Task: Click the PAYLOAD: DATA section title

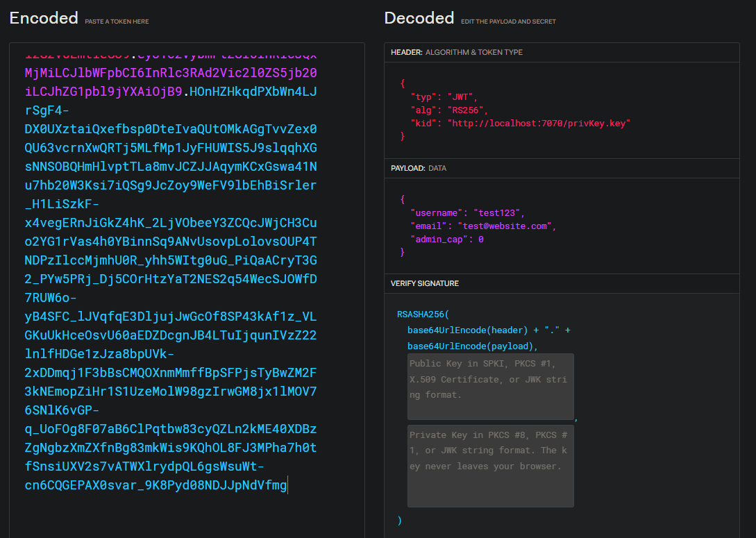Action: coord(418,168)
